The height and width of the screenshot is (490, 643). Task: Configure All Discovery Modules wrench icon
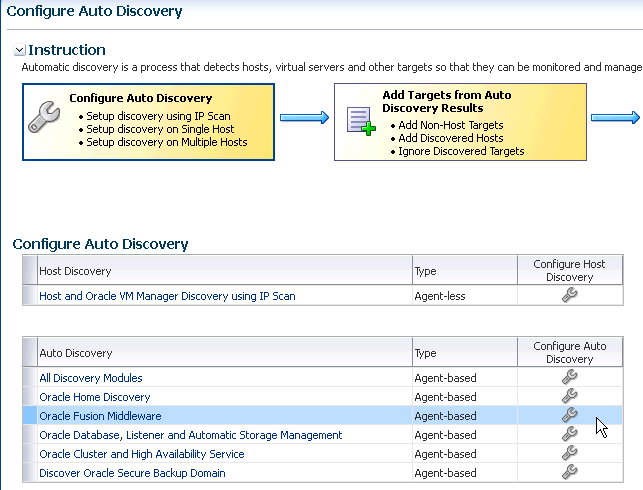pos(570,377)
